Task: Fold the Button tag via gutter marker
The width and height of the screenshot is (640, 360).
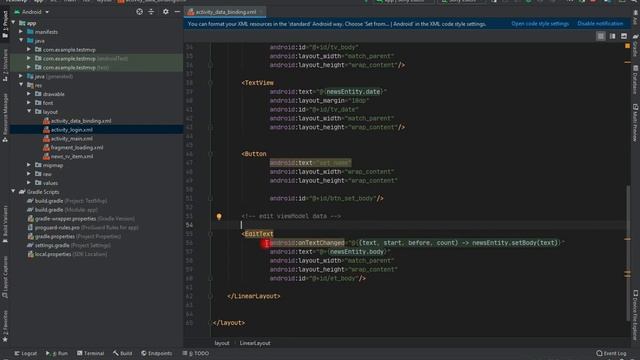Action: click(x=210, y=154)
